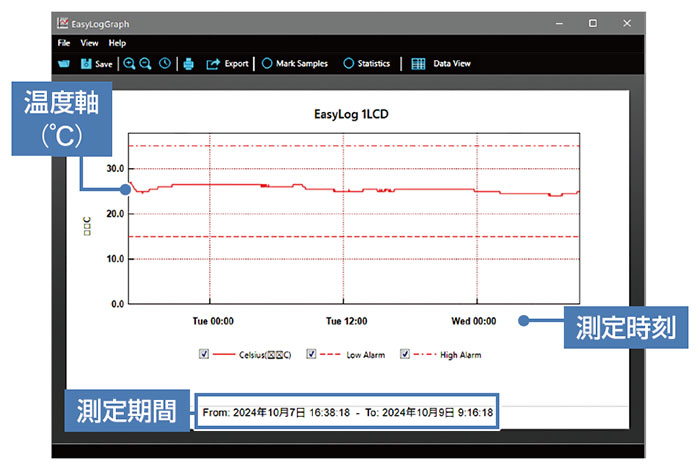The image size is (700, 470).
Task: Click the Save disk icon
Action: (x=86, y=64)
